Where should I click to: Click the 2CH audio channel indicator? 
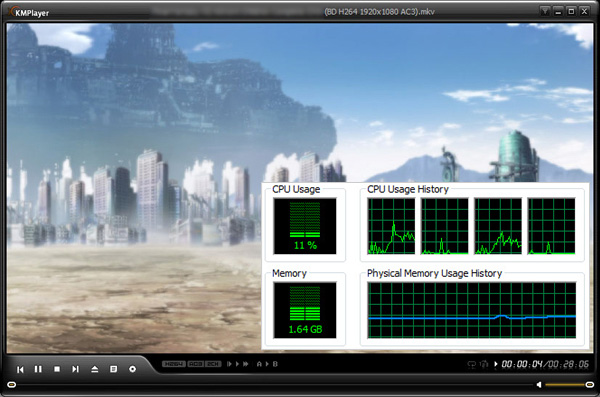[213, 364]
